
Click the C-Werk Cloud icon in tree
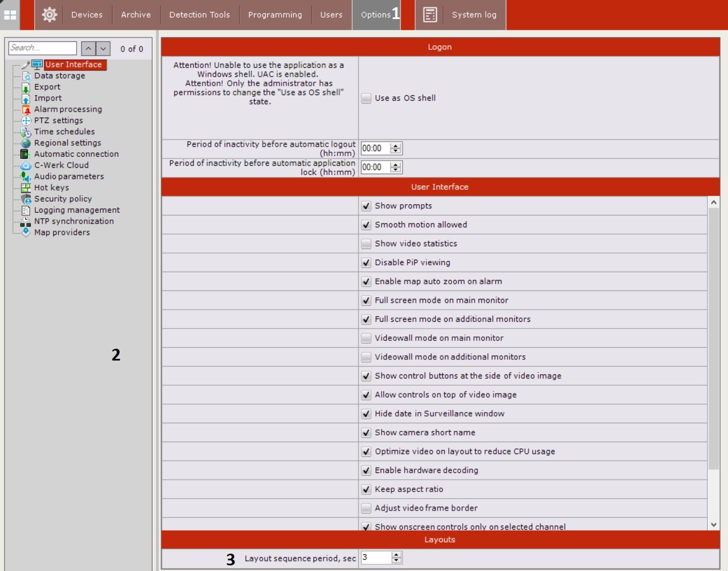26,166
